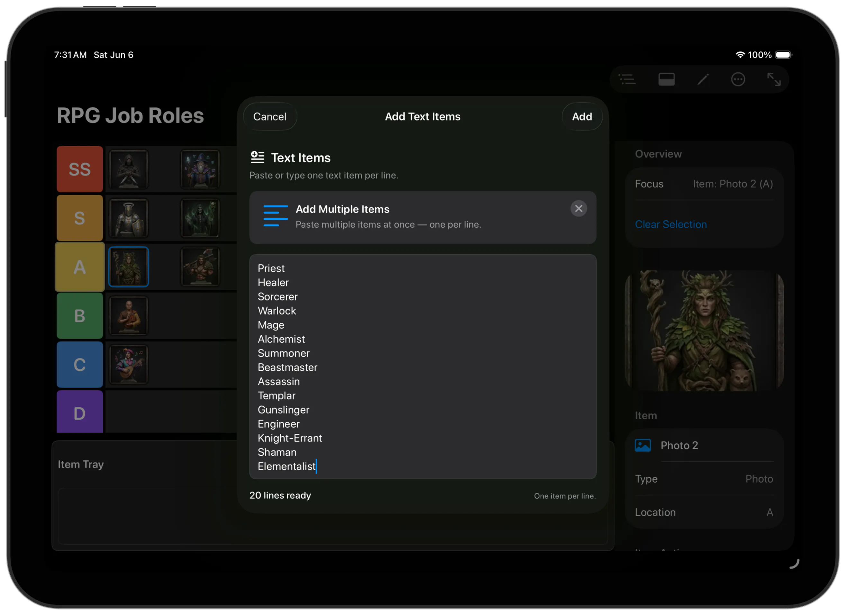Image resolution: width=846 pixels, height=616 pixels.
Task: Select the purple D tier label
Action: click(80, 412)
